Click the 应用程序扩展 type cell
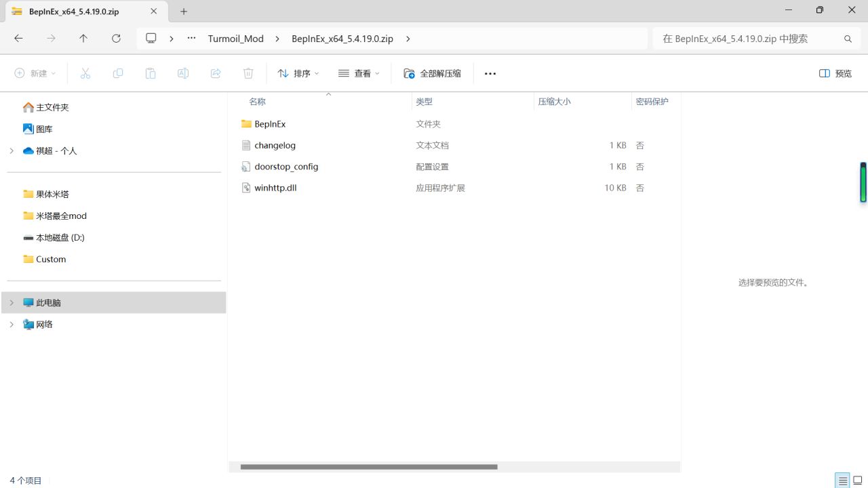 (440, 188)
